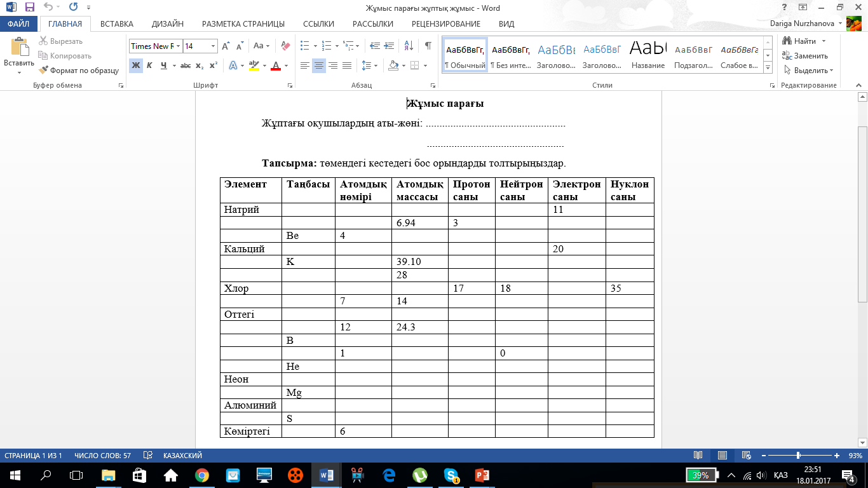Toggle superscript formatting

pos(214,65)
